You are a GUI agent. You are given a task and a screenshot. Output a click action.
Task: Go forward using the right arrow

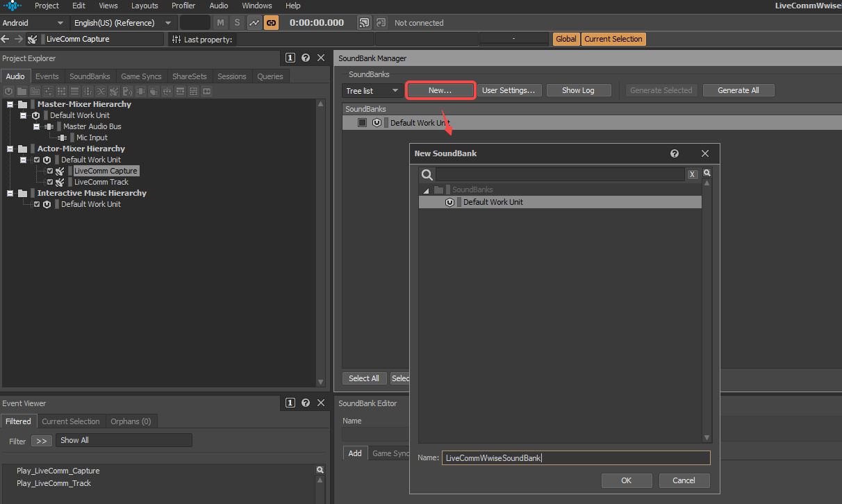pyautogui.click(x=19, y=39)
